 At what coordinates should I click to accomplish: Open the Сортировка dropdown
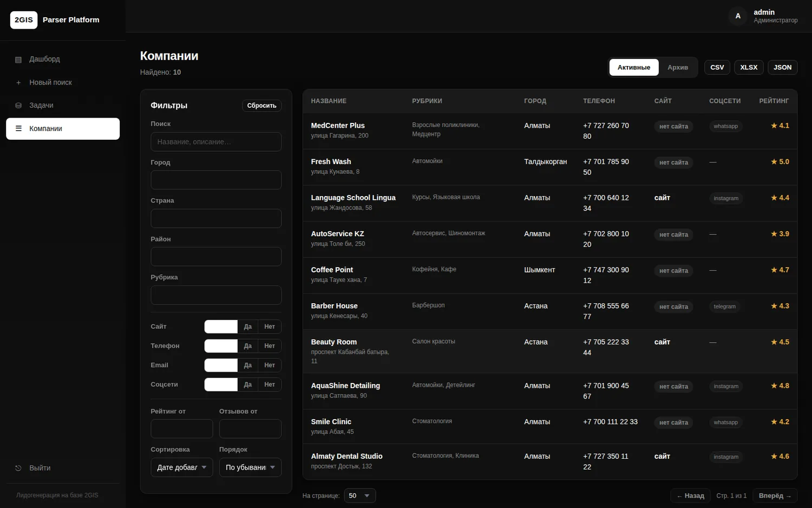pos(182,467)
